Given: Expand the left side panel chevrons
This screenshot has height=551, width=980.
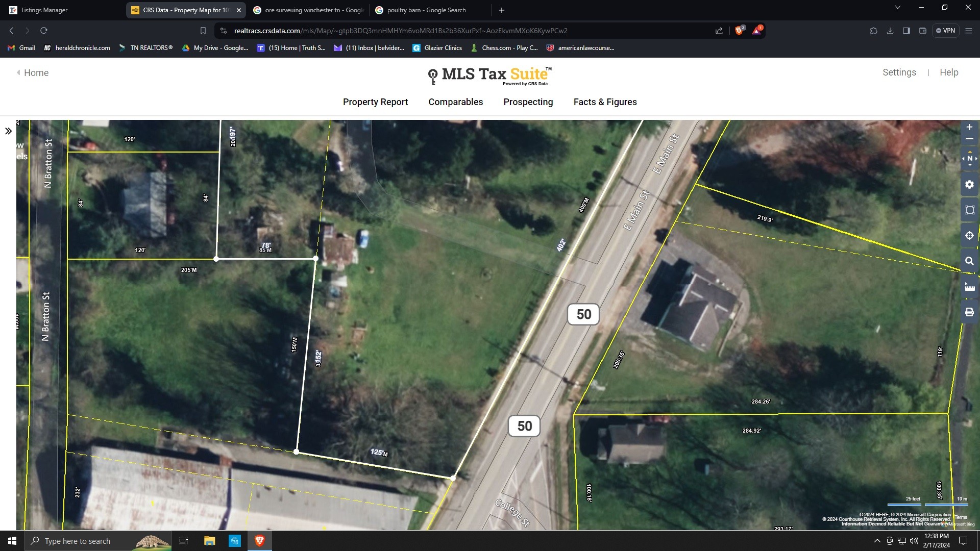Looking at the screenshot, I should [8, 131].
